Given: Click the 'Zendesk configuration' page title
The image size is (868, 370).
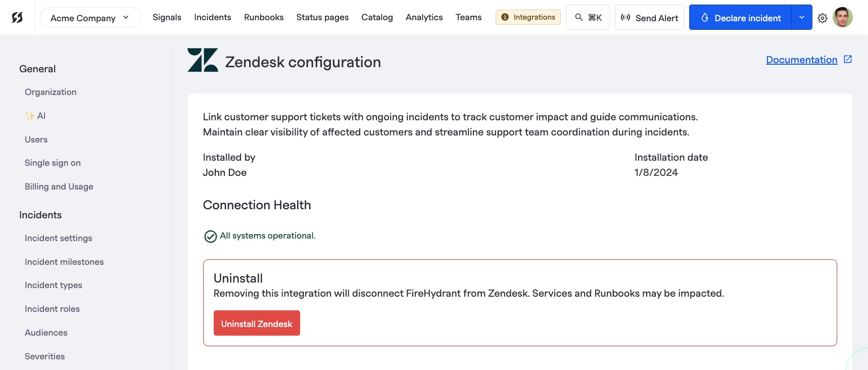Looking at the screenshot, I should (x=303, y=62).
